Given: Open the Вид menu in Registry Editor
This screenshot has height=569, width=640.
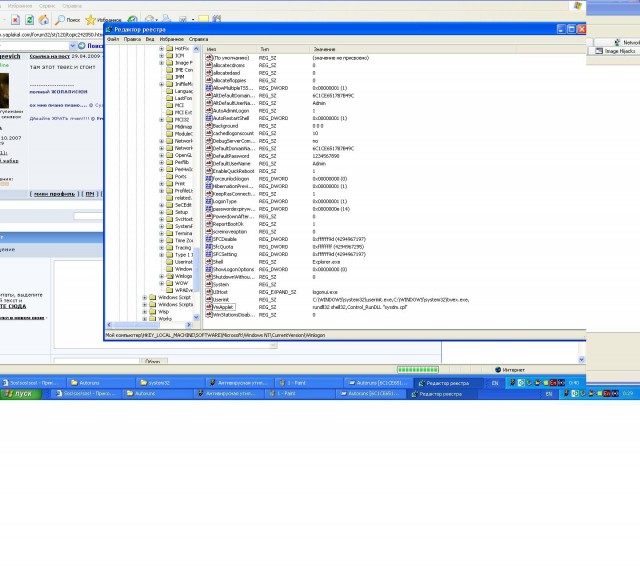Looking at the screenshot, I should 150,39.
